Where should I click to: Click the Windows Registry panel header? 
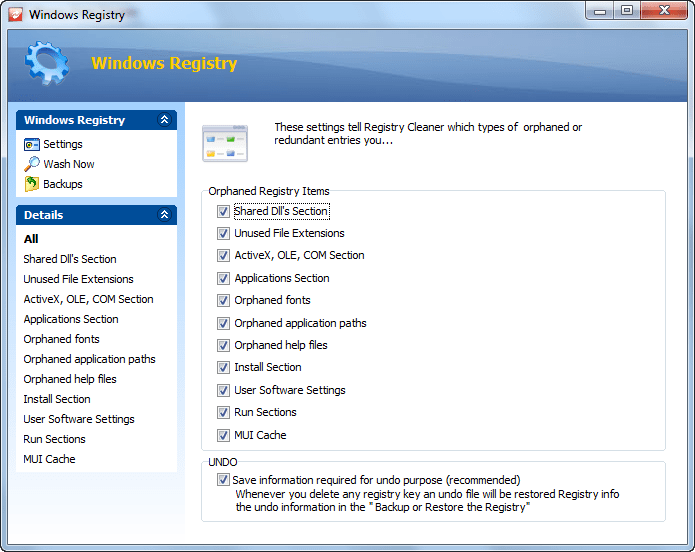pyautogui.click(x=96, y=120)
